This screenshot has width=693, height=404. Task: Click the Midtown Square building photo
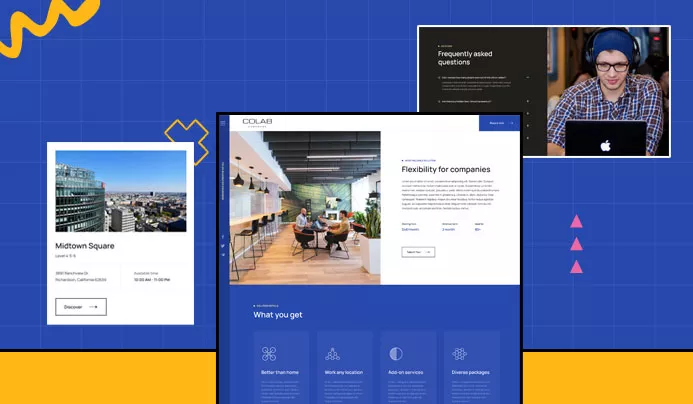pyautogui.click(x=121, y=191)
